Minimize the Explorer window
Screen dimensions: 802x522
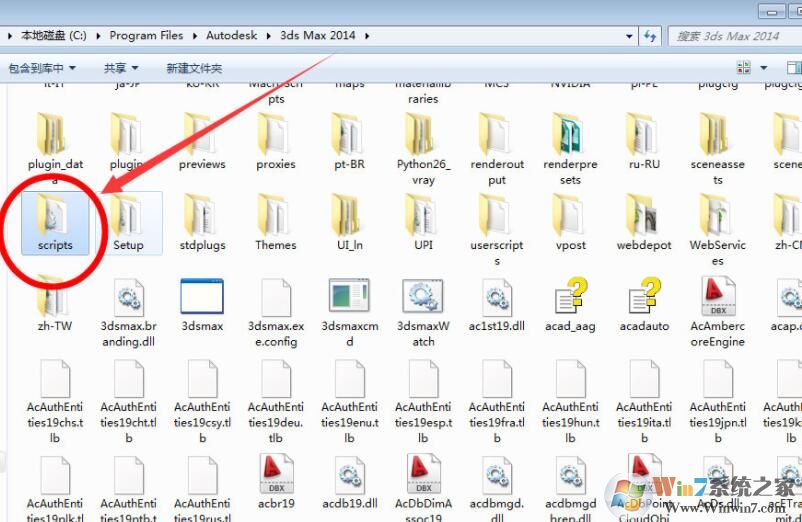click(772, 11)
